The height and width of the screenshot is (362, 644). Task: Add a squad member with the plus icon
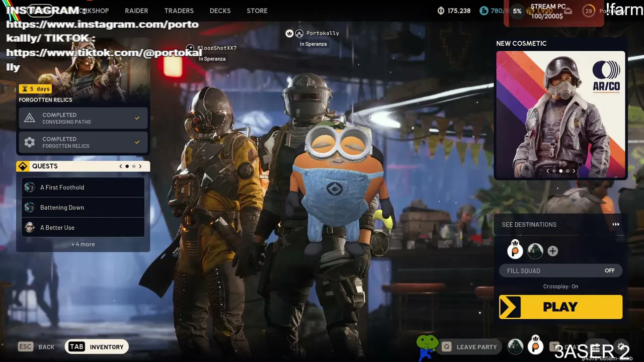click(x=552, y=251)
